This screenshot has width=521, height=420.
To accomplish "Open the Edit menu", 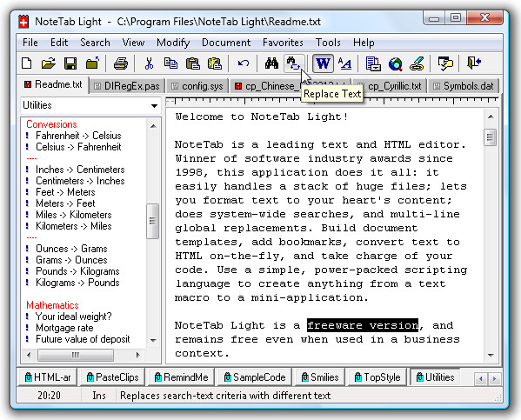I will point(59,43).
